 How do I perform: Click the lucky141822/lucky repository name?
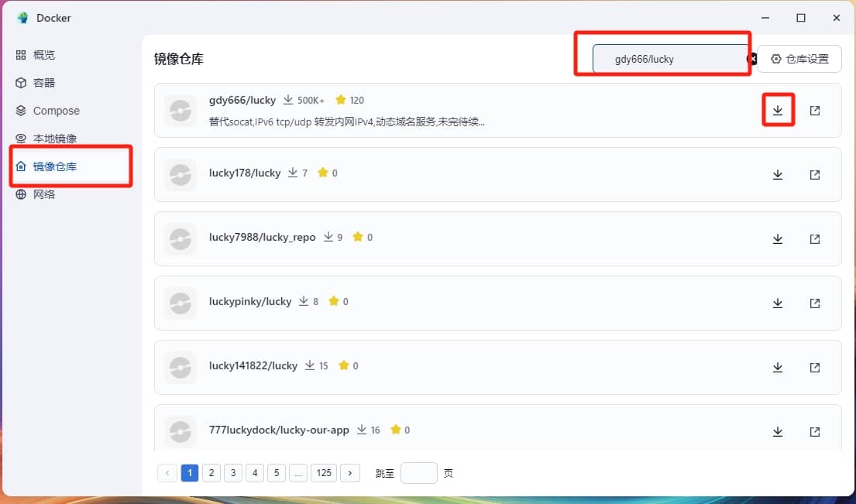[x=253, y=366]
